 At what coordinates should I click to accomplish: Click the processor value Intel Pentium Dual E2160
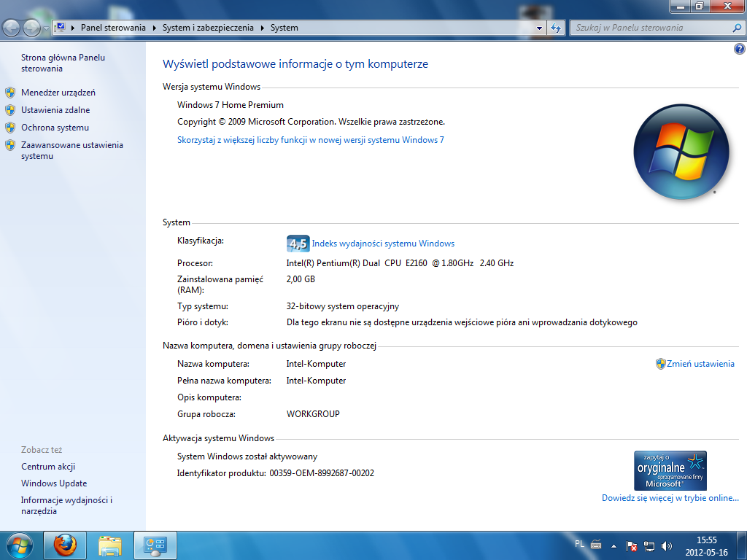(400, 262)
